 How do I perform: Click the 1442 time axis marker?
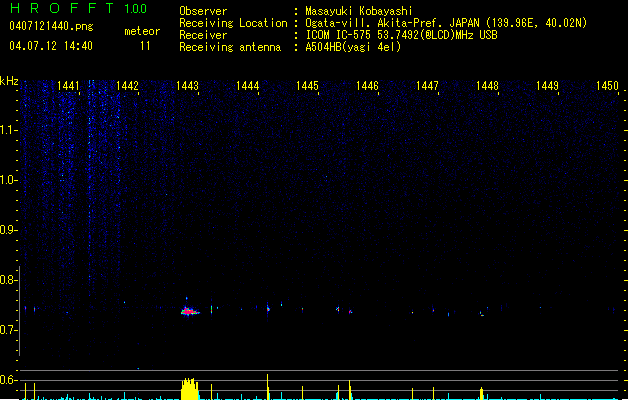127,86
